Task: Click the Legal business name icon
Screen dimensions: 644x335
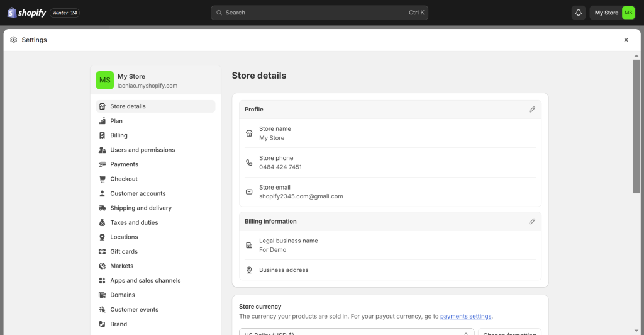Action: pyautogui.click(x=249, y=246)
